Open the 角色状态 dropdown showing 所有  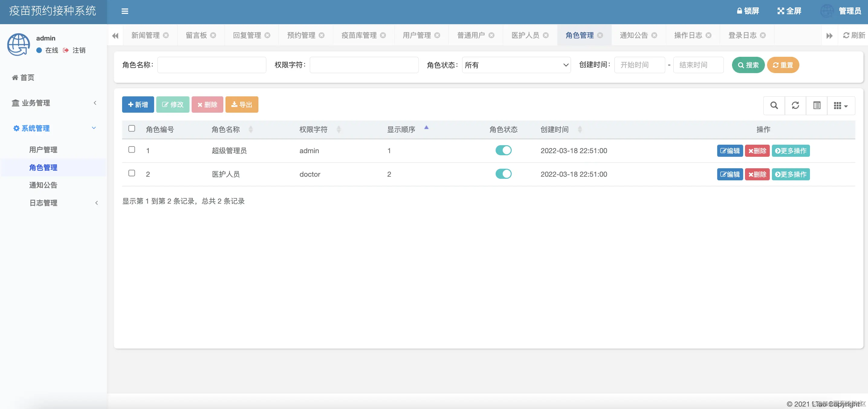(x=516, y=65)
